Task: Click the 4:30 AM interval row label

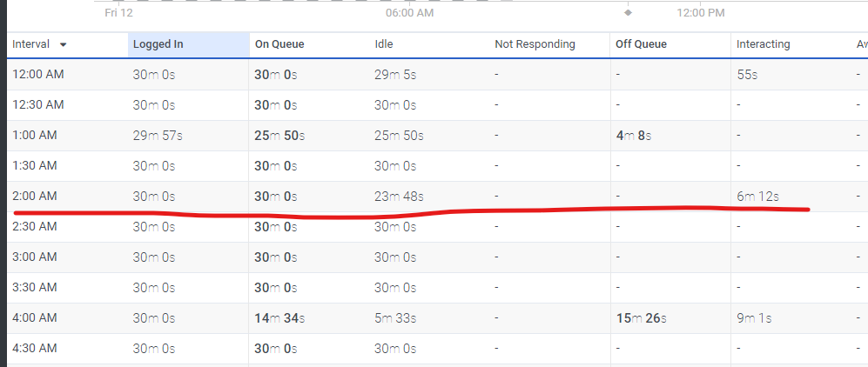Action: (35, 348)
